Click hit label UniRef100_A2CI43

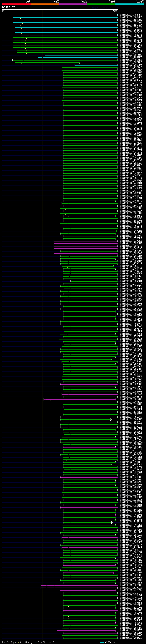tap(131, 67)
